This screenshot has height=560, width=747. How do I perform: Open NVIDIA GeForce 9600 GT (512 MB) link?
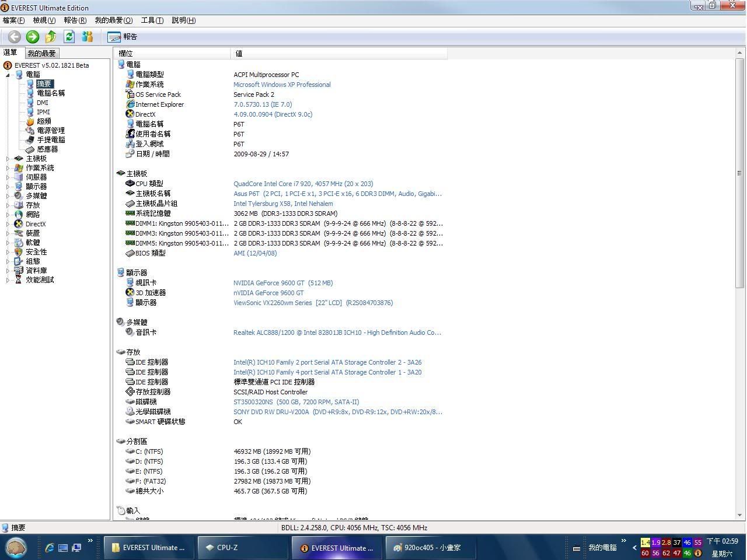click(x=283, y=283)
